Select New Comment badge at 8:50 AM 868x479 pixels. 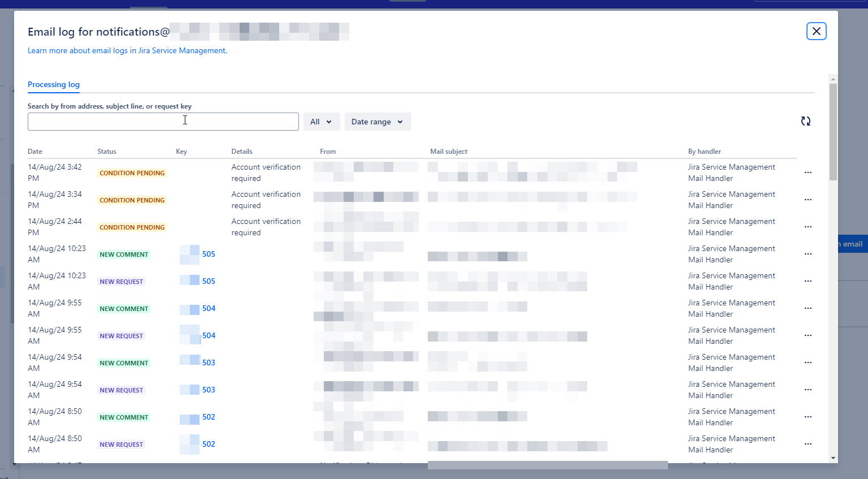pos(124,417)
